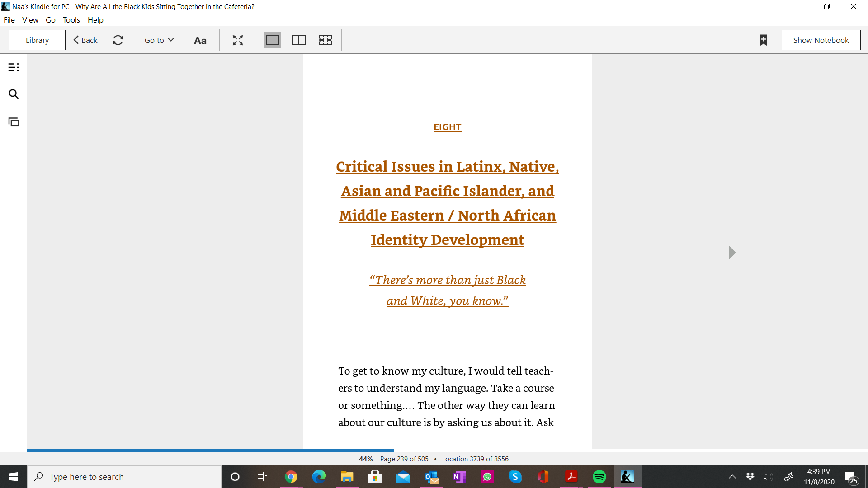Switch to single column layout
Screen dimensions: 868x488
[273, 40]
